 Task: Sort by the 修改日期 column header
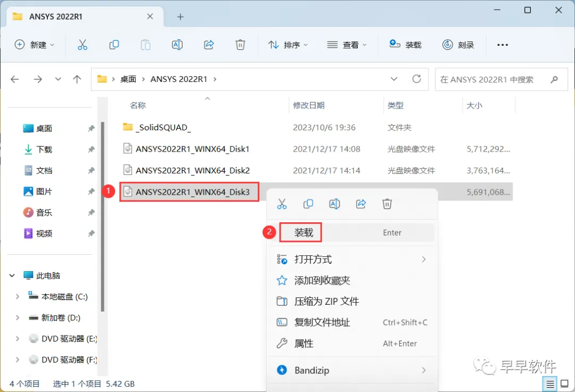tap(308, 105)
